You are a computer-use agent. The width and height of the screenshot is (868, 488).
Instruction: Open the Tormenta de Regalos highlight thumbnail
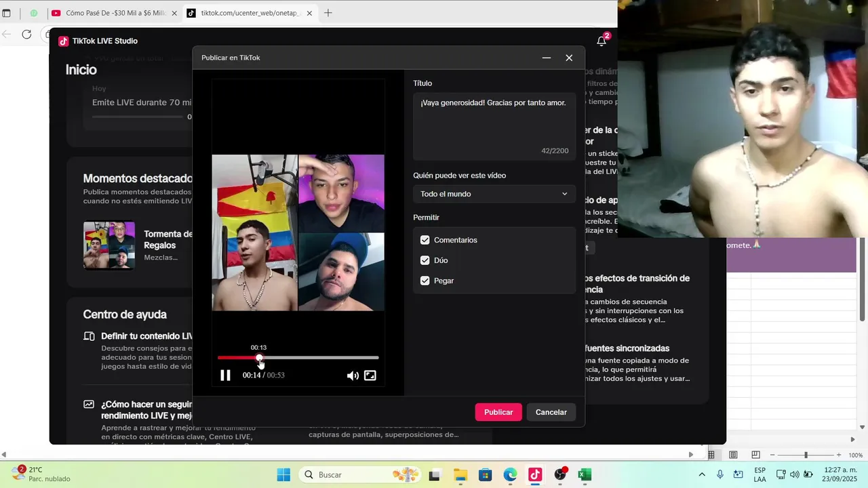click(x=109, y=245)
